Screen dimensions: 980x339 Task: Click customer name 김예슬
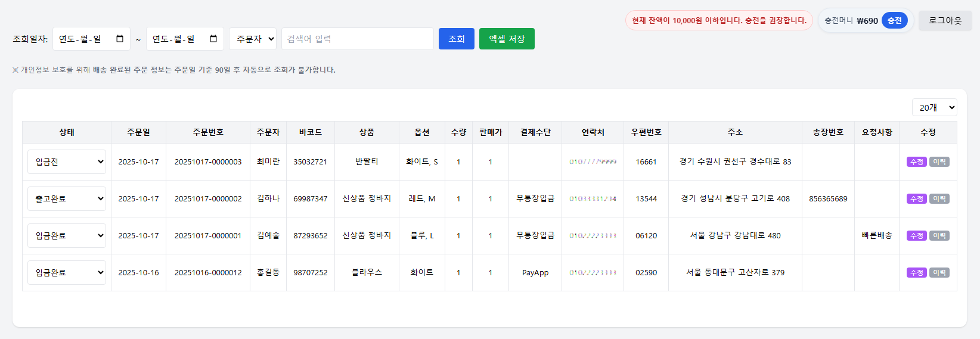coord(268,235)
